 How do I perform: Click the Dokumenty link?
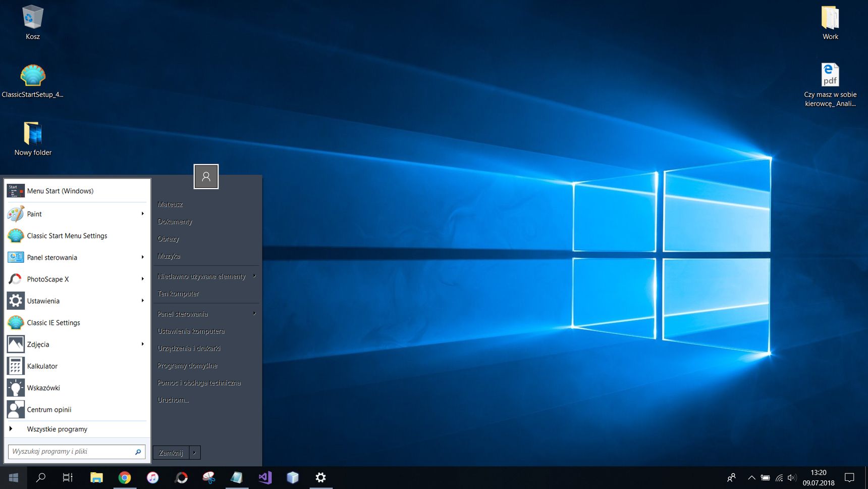[x=175, y=222]
